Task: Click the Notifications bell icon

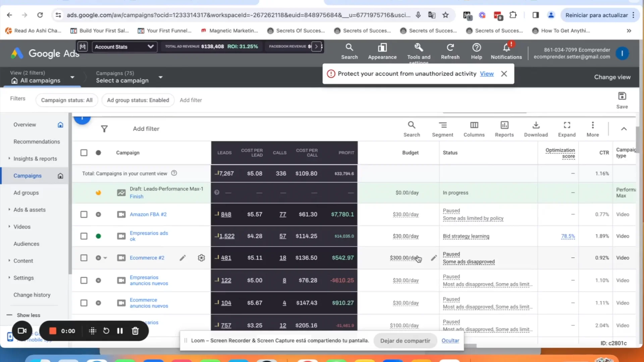Action: pos(506,48)
